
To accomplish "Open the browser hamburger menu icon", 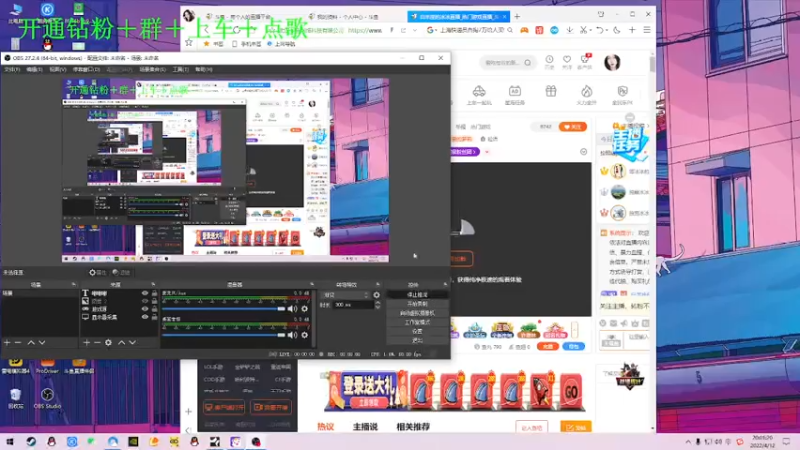I will (x=646, y=30).
